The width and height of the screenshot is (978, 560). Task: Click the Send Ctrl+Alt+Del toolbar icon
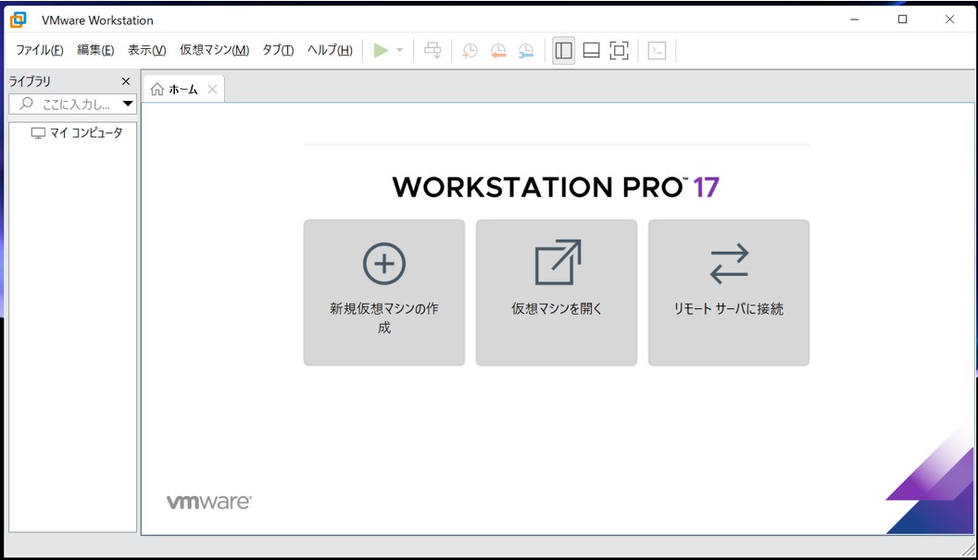coord(433,51)
